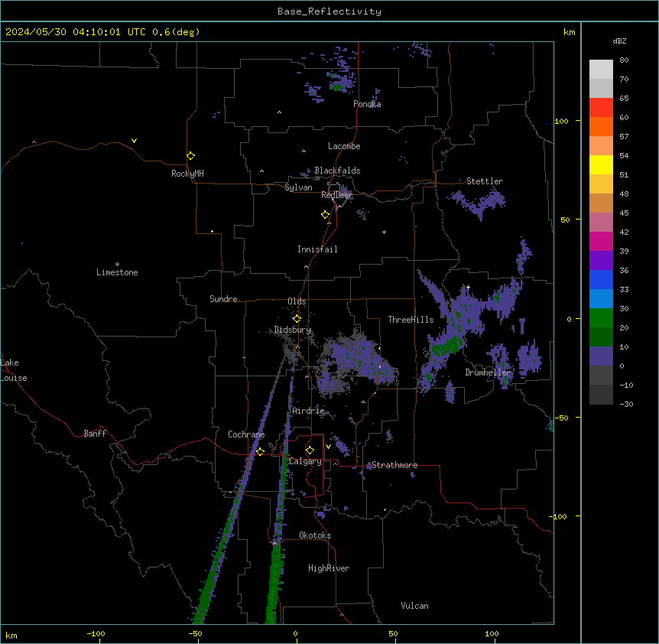Click the Okotoks town label
Viewport: 659px width, 644px height.
315,535
